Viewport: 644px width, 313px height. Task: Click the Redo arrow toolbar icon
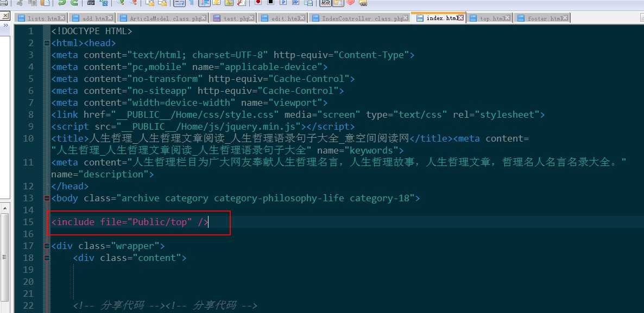pos(74,3)
